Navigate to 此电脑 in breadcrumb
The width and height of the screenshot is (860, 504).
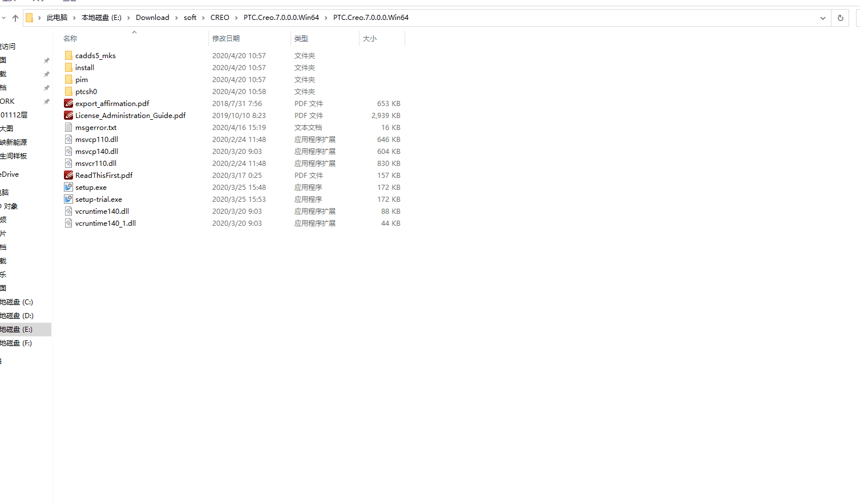(x=57, y=18)
